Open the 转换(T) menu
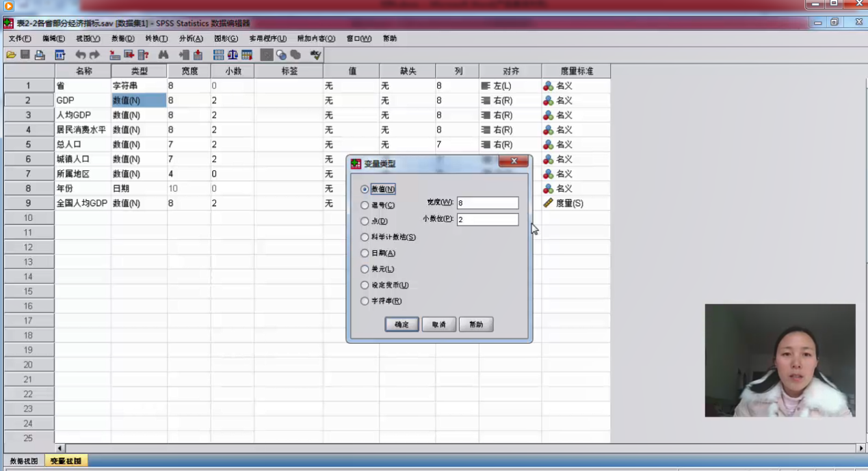The height and width of the screenshot is (471, 868). 157,39
